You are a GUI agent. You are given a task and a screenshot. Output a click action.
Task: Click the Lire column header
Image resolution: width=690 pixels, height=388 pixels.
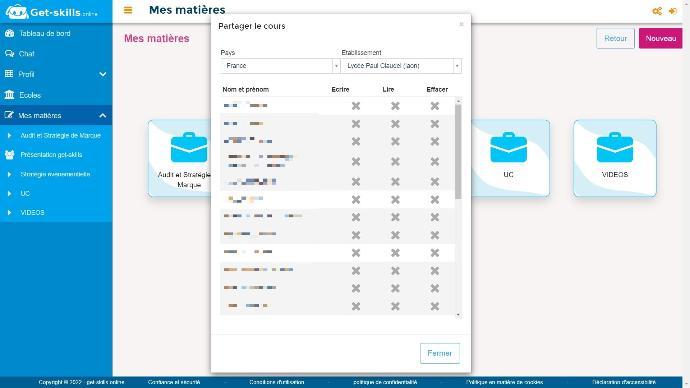[x=388, y=89]
